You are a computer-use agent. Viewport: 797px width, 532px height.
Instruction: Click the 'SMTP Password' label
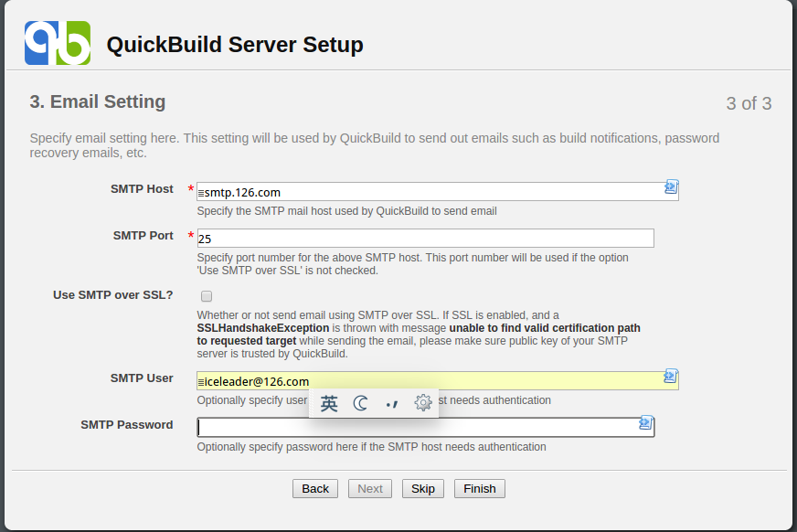[126, 425]
